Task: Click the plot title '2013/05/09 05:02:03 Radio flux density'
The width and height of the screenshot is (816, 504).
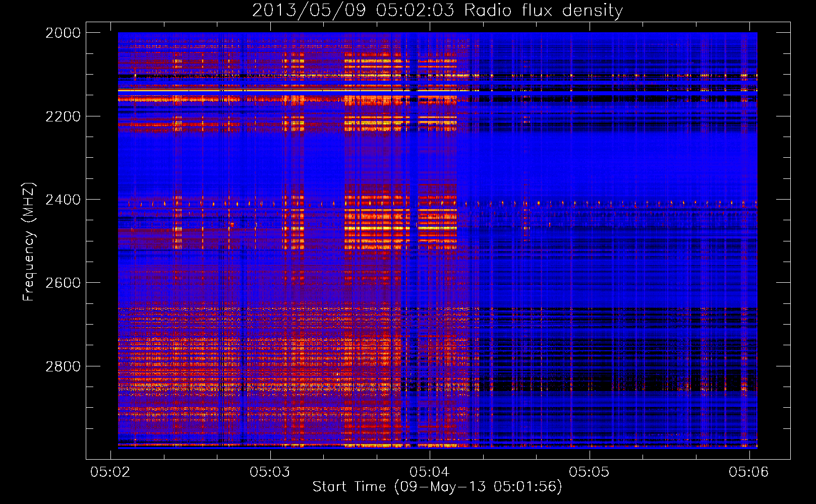Action: 437,11
